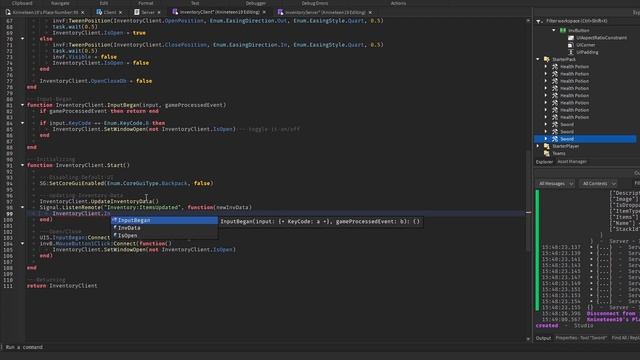
Task: Click 'InventoryClient.UpdateInventoryData()' code line
Action: [x=99, y=201]
